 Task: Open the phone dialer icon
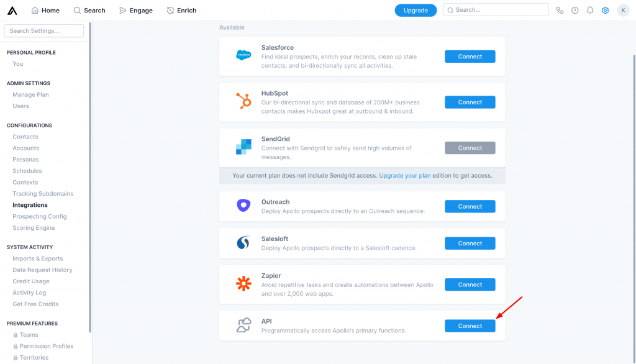click(560, 10)
